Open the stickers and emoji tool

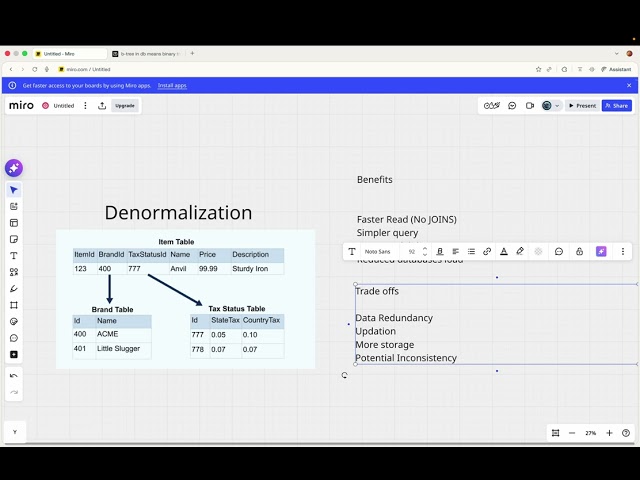pos(14,321)
